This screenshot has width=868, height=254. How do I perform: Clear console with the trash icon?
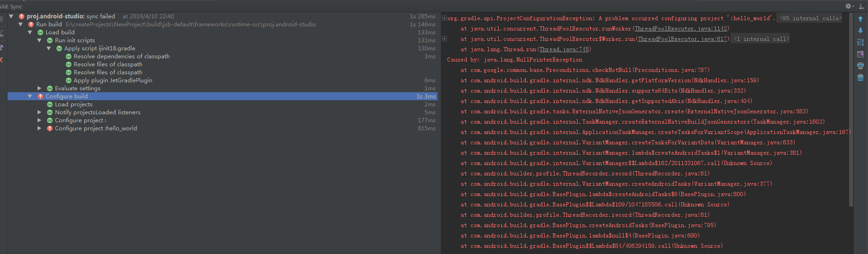(860, 78)
